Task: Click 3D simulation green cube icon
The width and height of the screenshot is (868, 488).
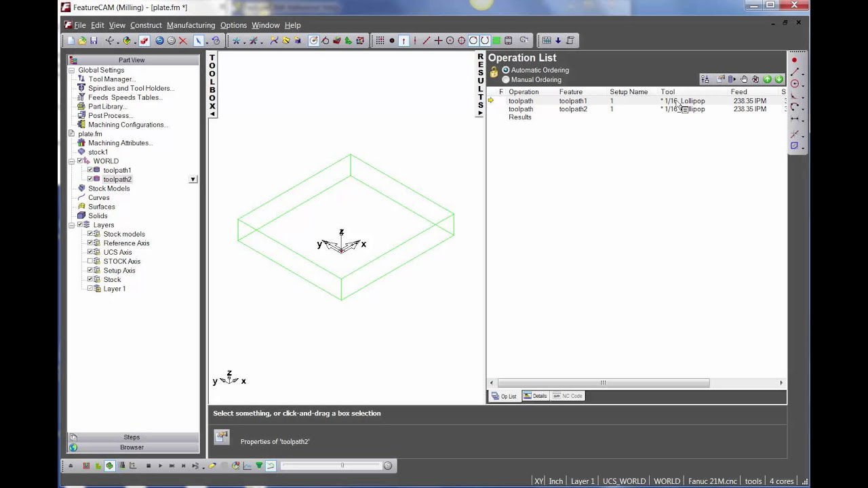Action: (x=109, y=466)
